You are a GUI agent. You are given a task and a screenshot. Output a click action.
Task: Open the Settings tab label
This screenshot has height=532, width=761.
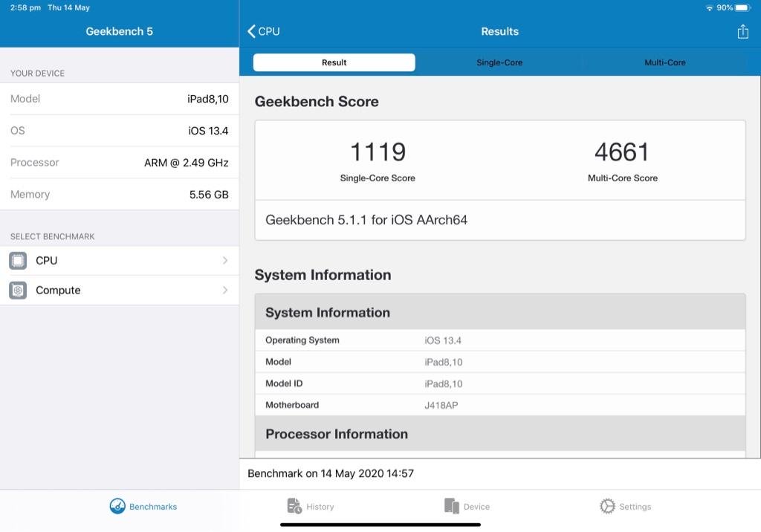(x=635, y=507)
